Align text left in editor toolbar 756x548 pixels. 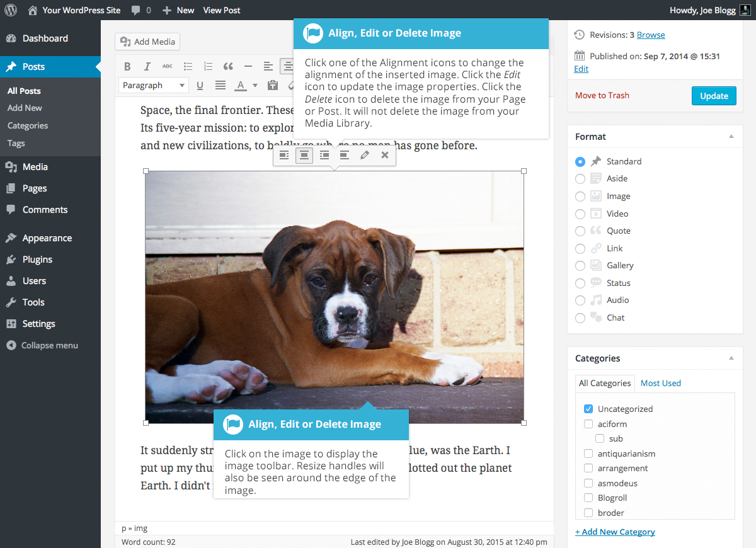pos(268,66)
